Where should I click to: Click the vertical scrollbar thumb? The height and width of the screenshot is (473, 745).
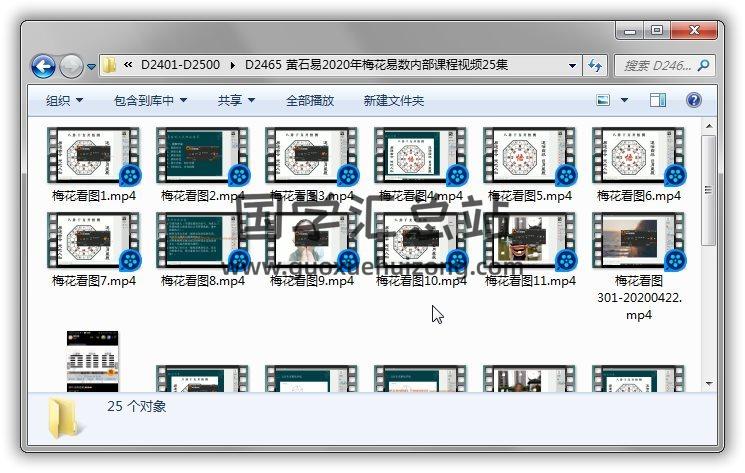[x=708, y=190]
